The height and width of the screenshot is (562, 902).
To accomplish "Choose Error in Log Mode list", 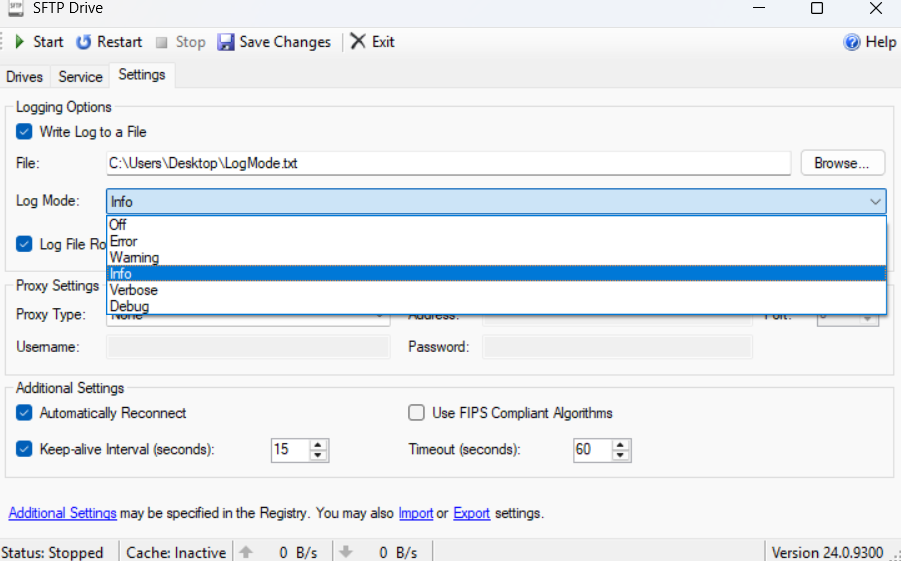I will point(496,241).
